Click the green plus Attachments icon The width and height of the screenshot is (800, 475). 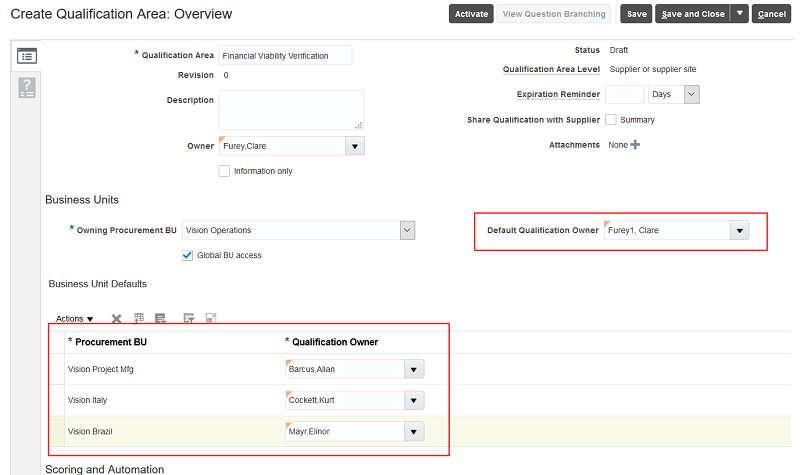[634, 145]
